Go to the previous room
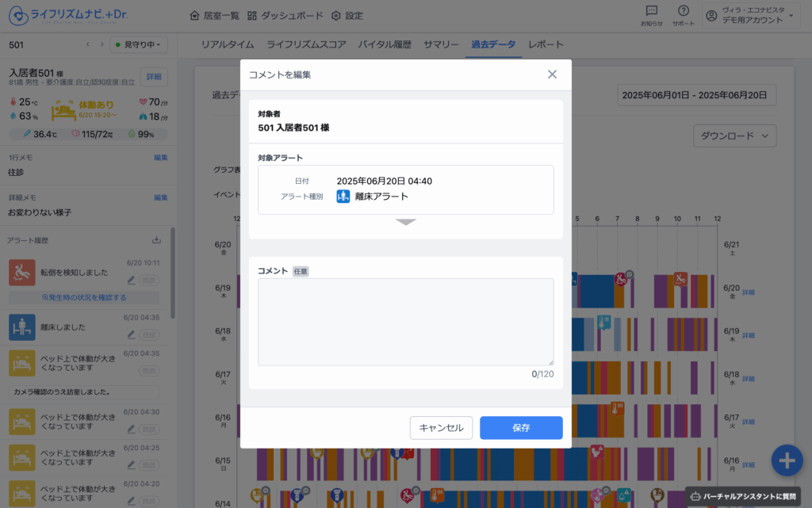 pyautogui.click(x=88, y=44)
